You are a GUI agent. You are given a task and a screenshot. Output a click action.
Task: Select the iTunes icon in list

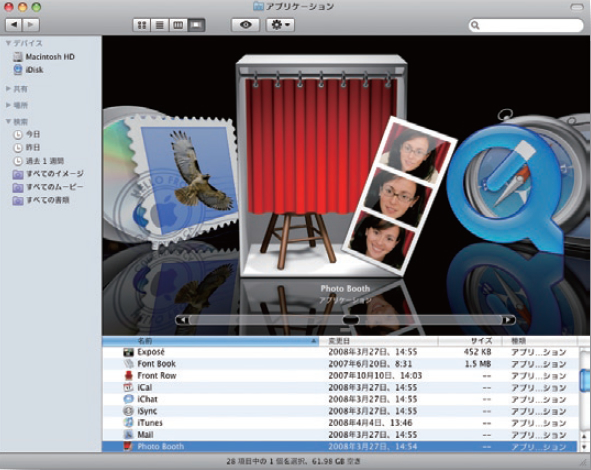click(129, 423)
